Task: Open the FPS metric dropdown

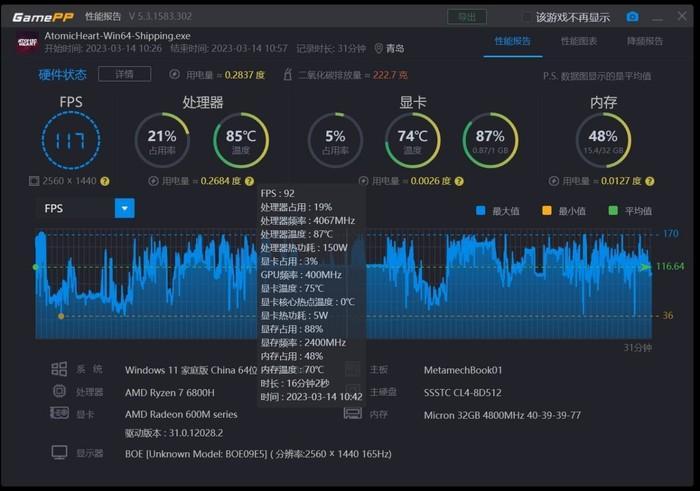Action: [125, 208]
